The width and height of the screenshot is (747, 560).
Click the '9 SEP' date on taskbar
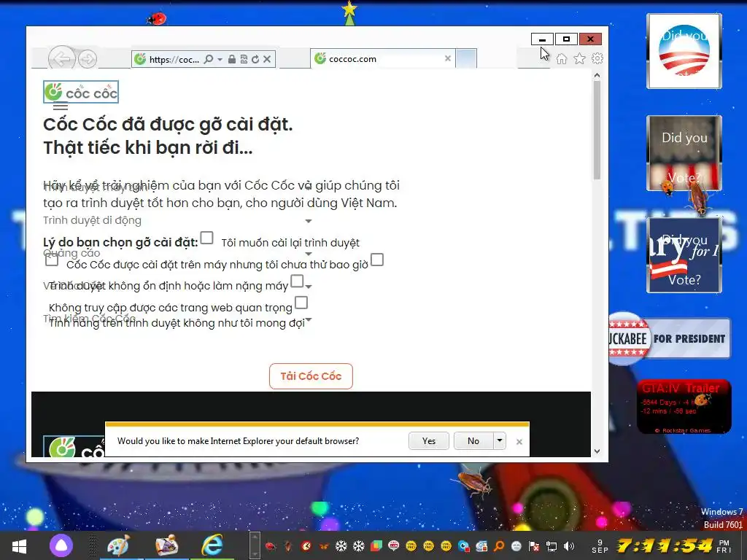(x=600, y=546)
